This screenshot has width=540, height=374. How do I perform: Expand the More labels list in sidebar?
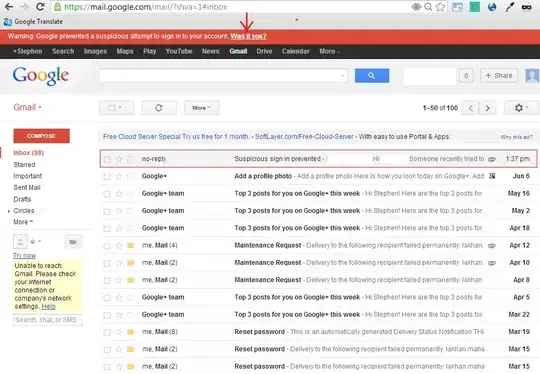pos(23,222)
